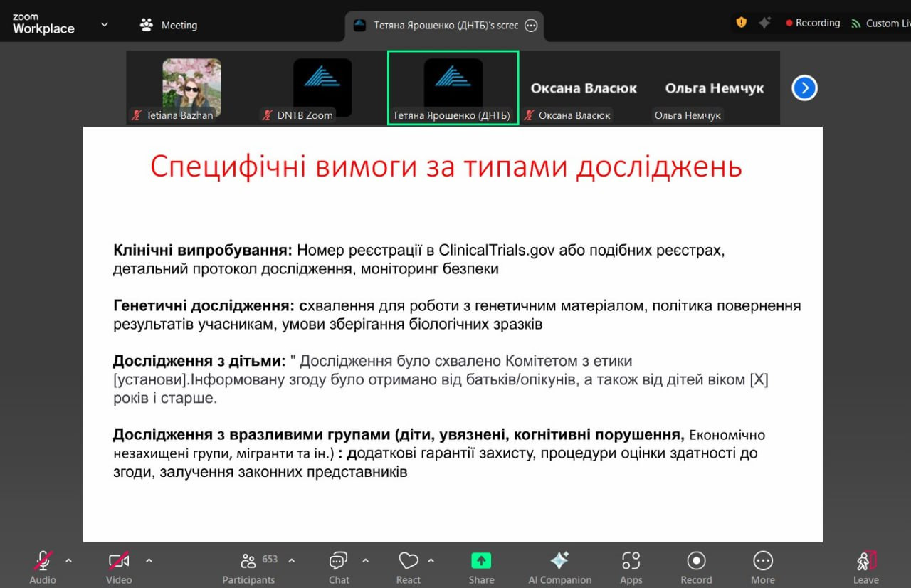Select Оксана Власюк participant tile
This screenshot has height=588, width=911.
(x=584, y=88)
